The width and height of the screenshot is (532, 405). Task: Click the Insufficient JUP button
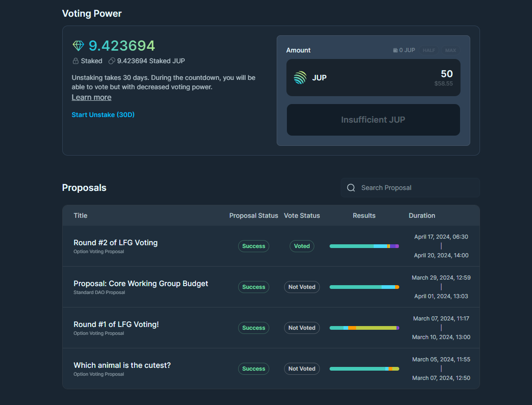click(x=373, y=120)
